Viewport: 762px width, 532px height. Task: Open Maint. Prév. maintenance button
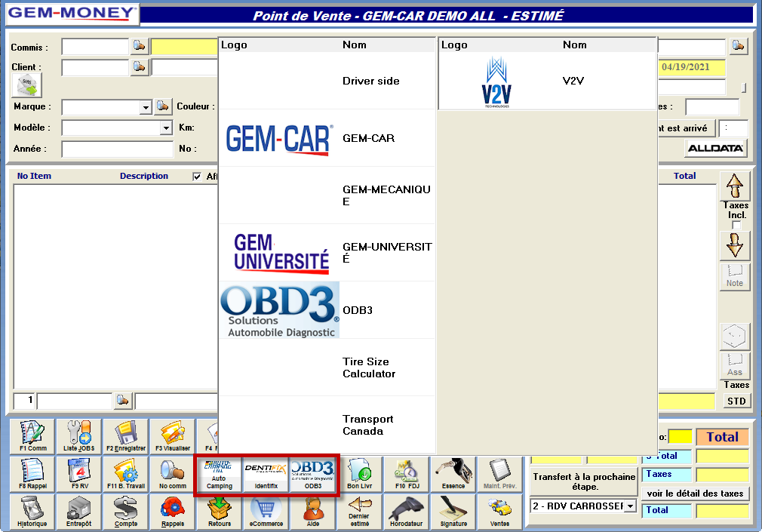[499, 474]
